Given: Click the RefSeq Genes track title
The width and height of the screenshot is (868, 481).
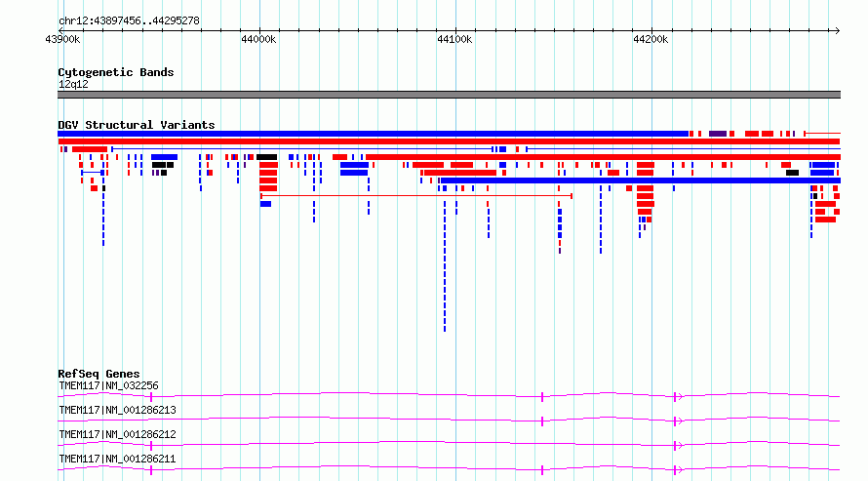Looking at the screenshot, I should (99, 375).
